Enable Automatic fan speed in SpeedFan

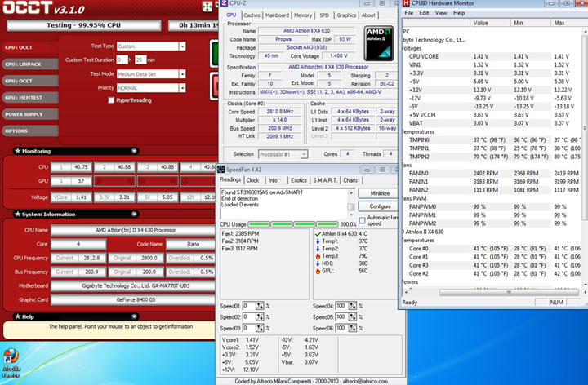363,220
